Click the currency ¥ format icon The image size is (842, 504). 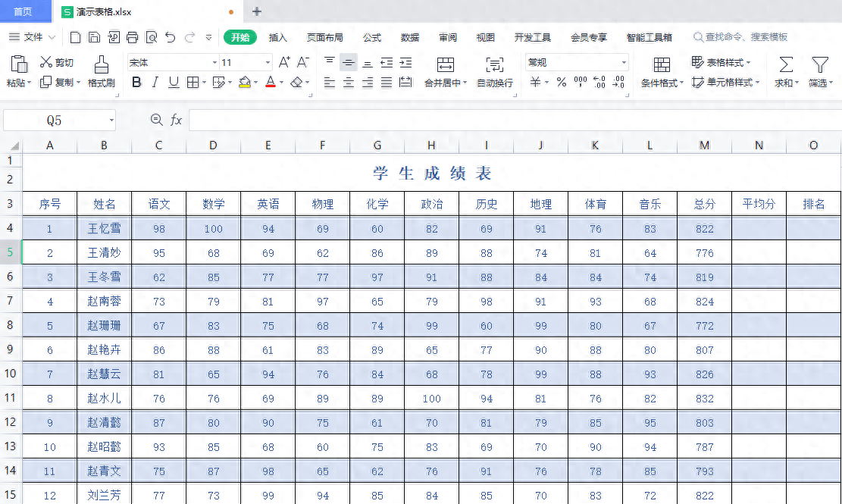[x=535, y=82]
